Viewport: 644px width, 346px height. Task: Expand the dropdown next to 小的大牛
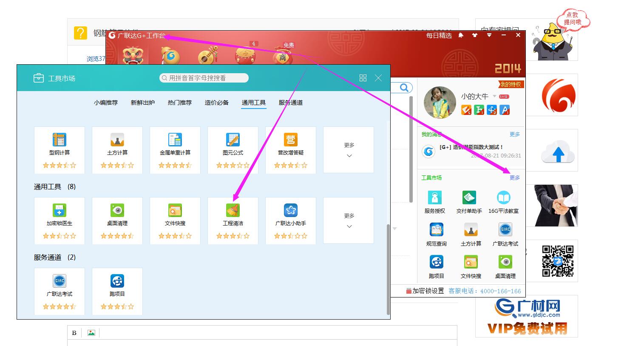click(x=494, y=97)
